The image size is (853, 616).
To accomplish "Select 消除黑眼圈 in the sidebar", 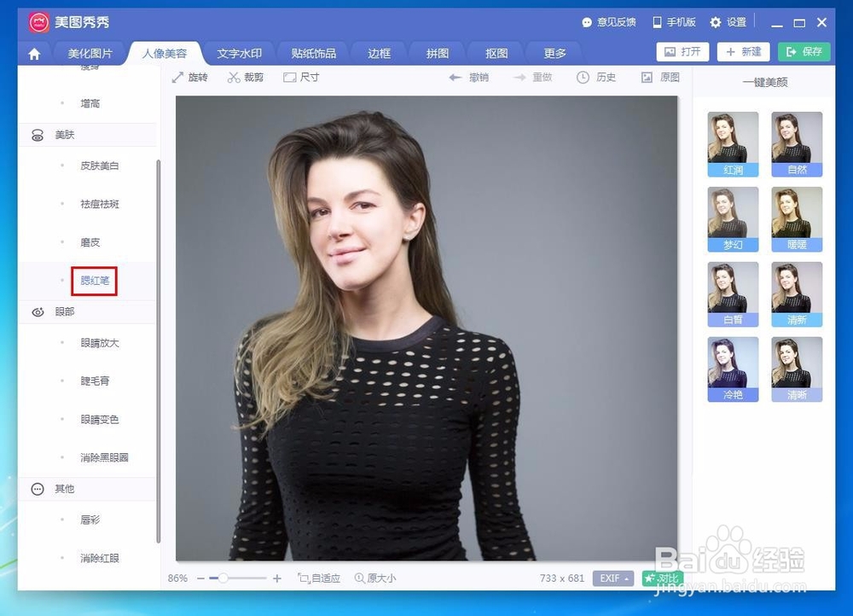I will click(104, 457).
